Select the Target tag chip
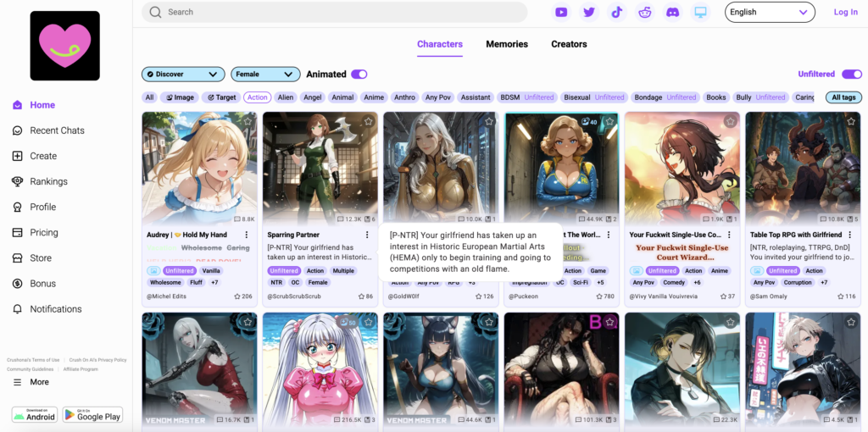The image size is (868, 432). 221,97
